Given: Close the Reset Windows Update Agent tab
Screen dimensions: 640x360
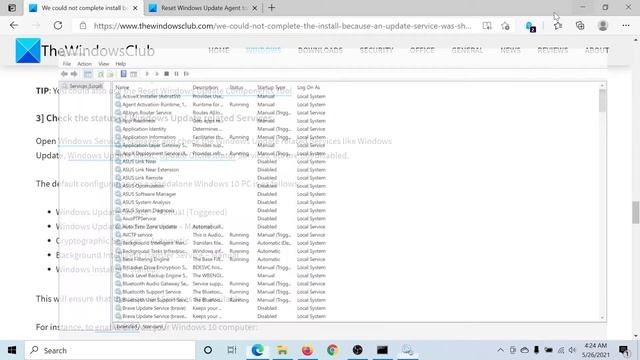Looking at the screenshot, I should (x=254, y=8).
